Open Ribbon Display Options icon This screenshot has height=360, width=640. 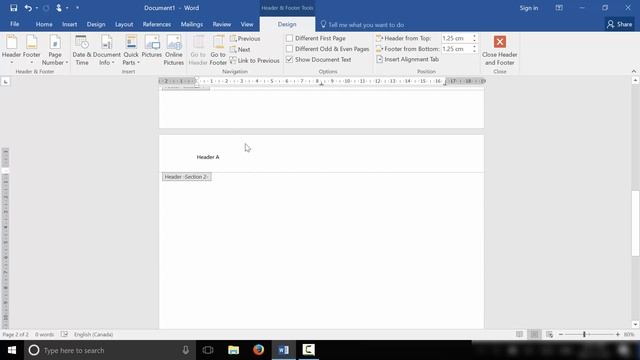click(559, 8)
